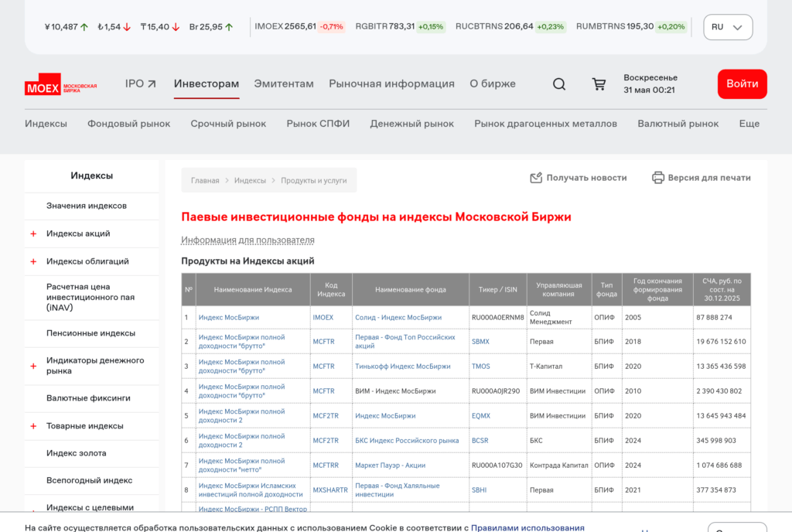Click the subscribe news envelope icon
Screen dimensions: 792x532
pyautogui.click(x=536, y=178)
